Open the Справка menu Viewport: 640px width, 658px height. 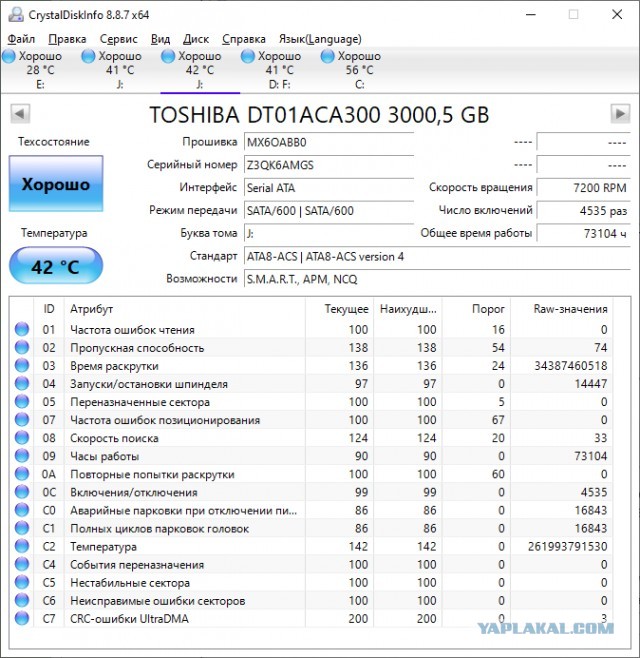click(243, 39)
